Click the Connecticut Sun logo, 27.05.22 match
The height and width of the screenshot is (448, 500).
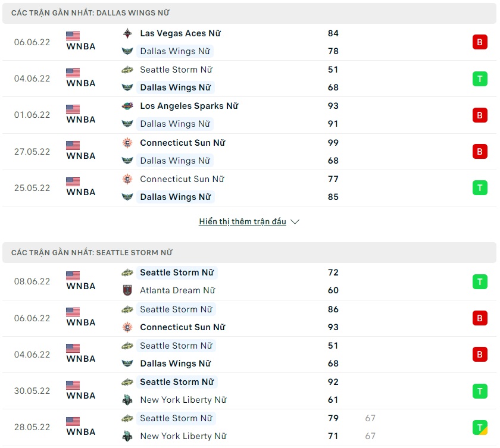pyautogui.click(x=127, y=143)
